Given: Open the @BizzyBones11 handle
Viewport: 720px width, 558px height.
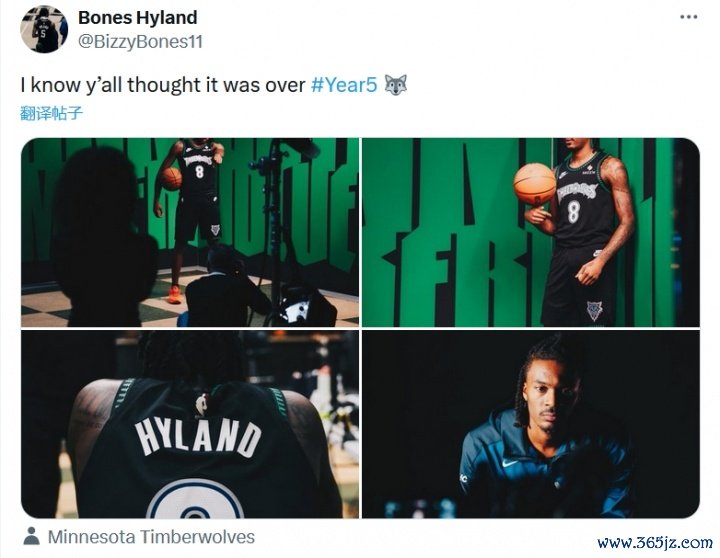Looking at the screenshot, I should (x=141, y=42).
